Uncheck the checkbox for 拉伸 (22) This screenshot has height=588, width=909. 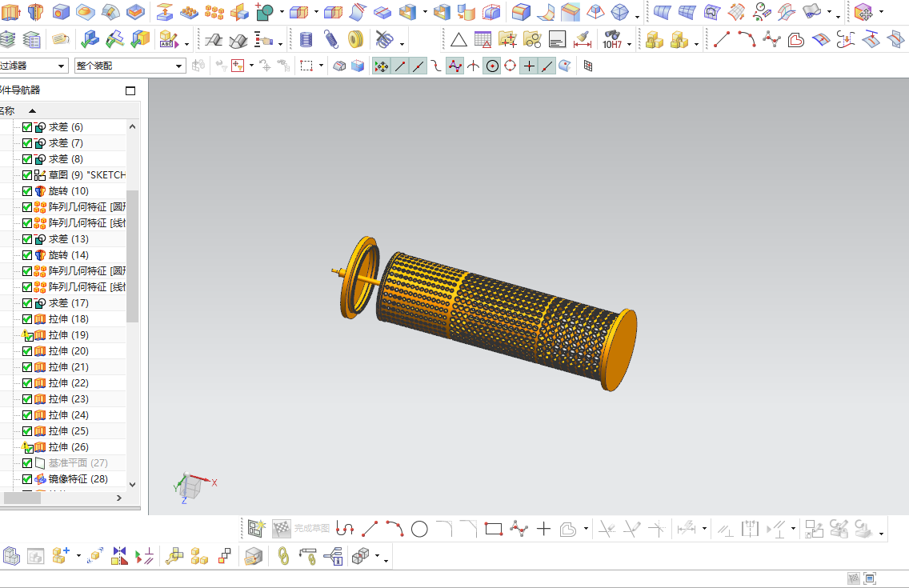click(x=27, y=383)
